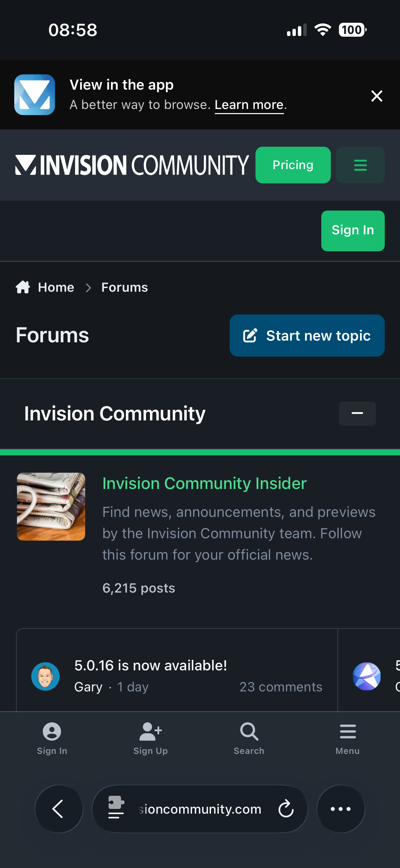The height and width of the screenshot is (868, 400).
Task: View Gary's avatar profile
Action: click(x=45, y=676)
